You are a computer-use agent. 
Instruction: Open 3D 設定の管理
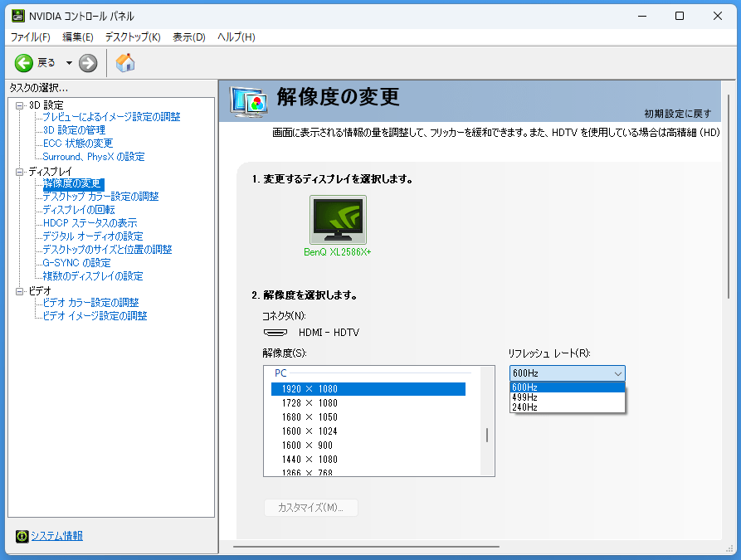point(74,130)
